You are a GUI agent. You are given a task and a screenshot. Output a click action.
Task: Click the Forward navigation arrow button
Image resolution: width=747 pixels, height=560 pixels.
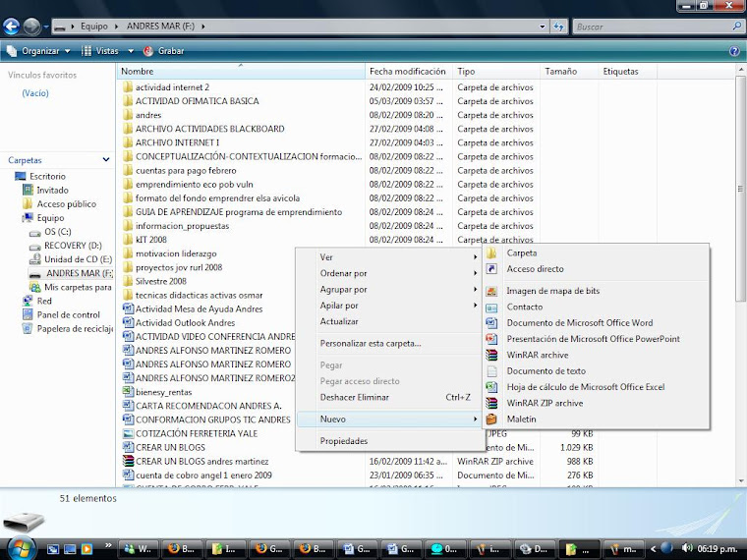coord(31,27)
